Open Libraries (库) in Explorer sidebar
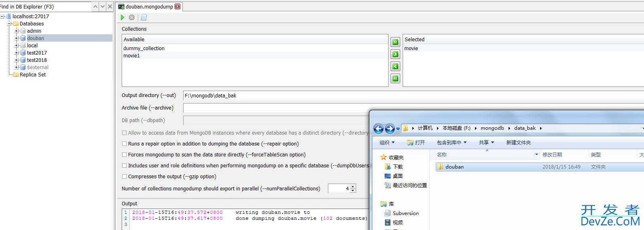This screenshot has height=230, width=644. tap(387, 204)
